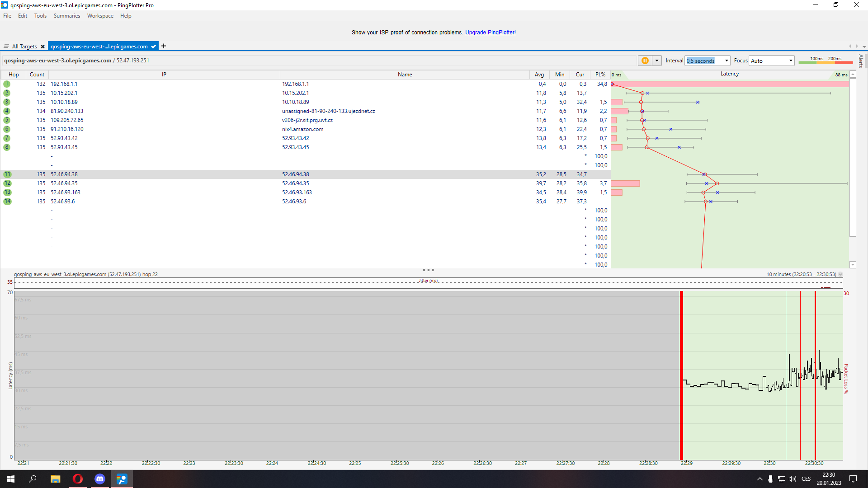868x488 pixels.
Task: Expand the Focus Auto dropdown
Action: coord(790,61)
